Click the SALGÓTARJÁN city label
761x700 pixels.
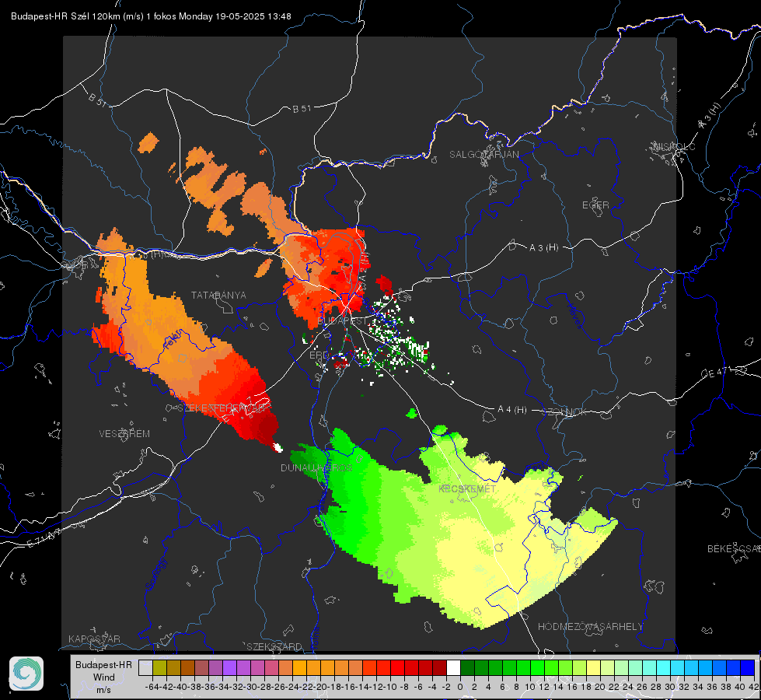[483, 155]
